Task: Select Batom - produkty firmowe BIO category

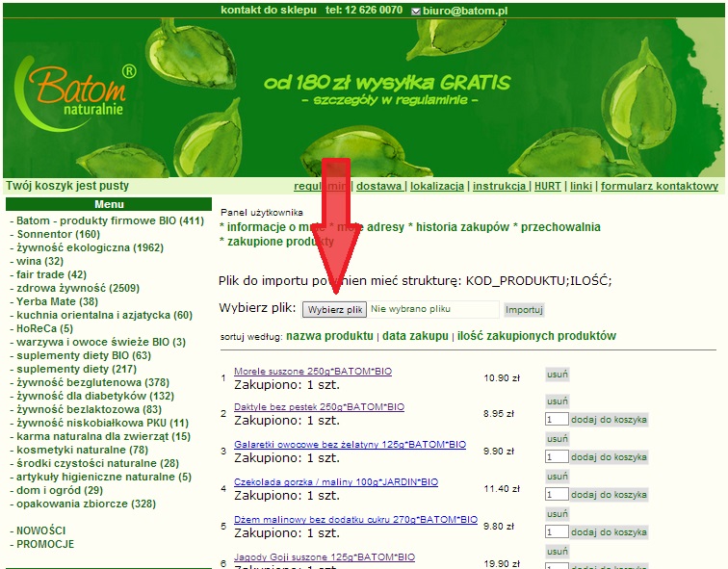Action: tap(110, 220)
